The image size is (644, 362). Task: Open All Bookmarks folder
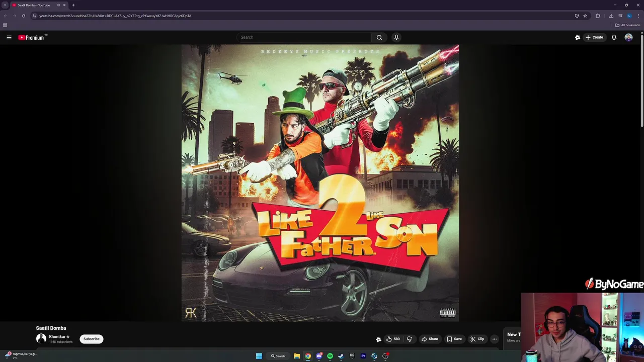pyautogui.click(x=627, y=25)
